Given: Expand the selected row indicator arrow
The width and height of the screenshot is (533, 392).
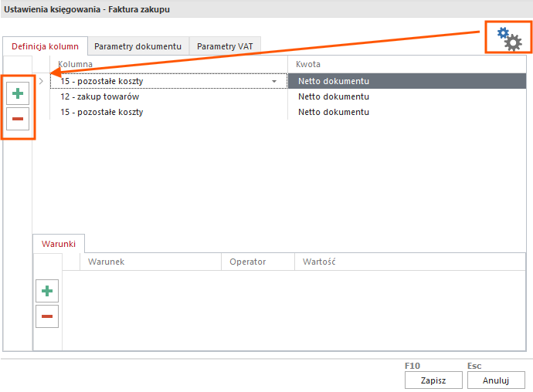Looking at the screenshot, I should coord(42,81).
